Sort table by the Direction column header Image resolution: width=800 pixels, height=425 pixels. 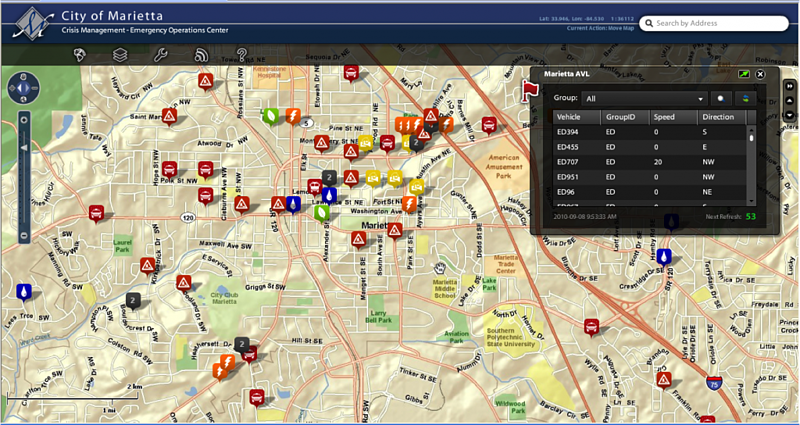720,117
